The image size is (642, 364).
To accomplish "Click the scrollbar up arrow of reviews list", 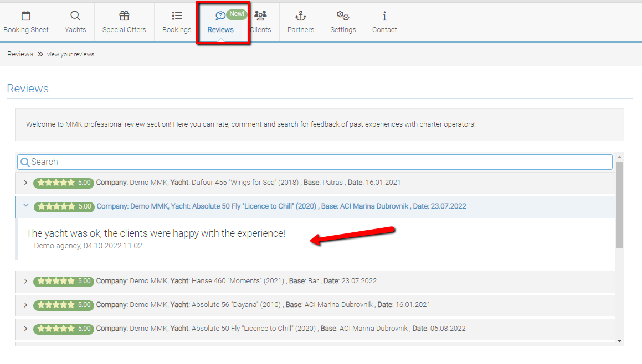I will point(619,157).
